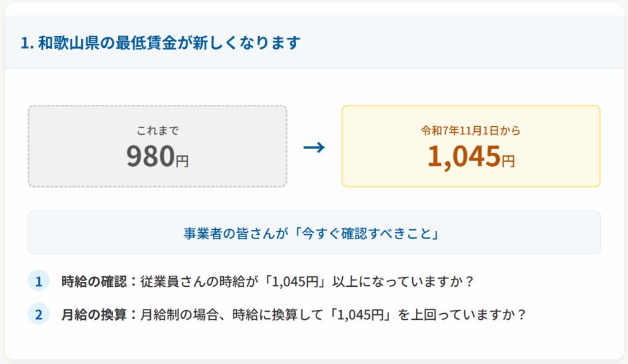
Task: Click the large gray 980 figure
Action: coord(150,156)
